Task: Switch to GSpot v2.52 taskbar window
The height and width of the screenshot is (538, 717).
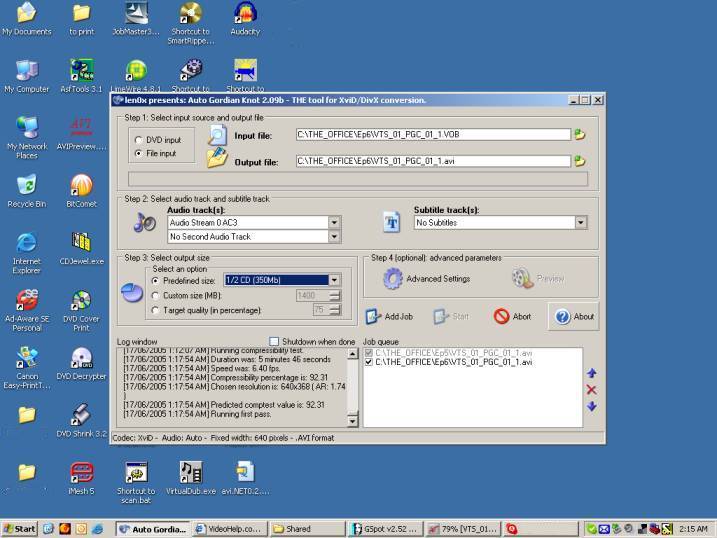Action: coord(385,529)
